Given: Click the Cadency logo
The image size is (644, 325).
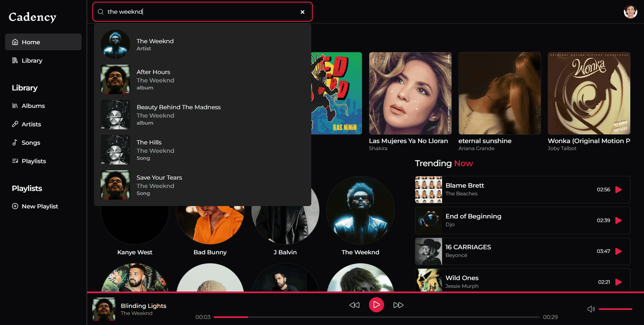Looking at the screenshot, I should coord(33,17).
